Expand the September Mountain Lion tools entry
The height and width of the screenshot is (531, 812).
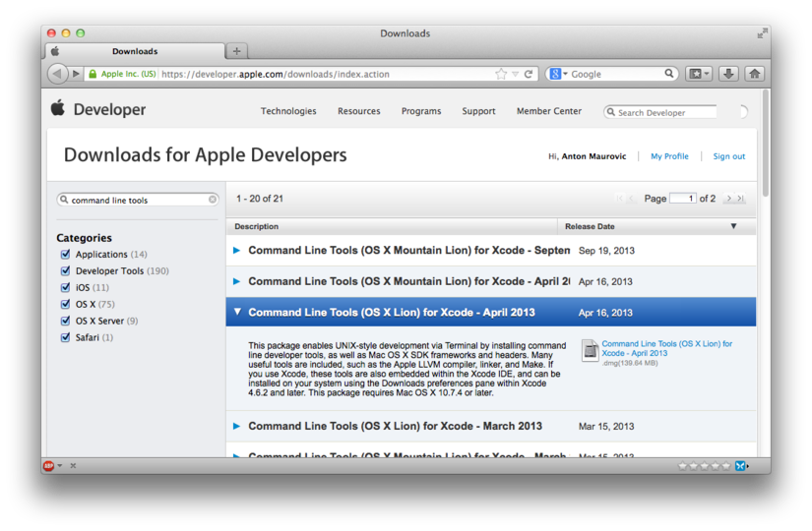pos(237,251)
